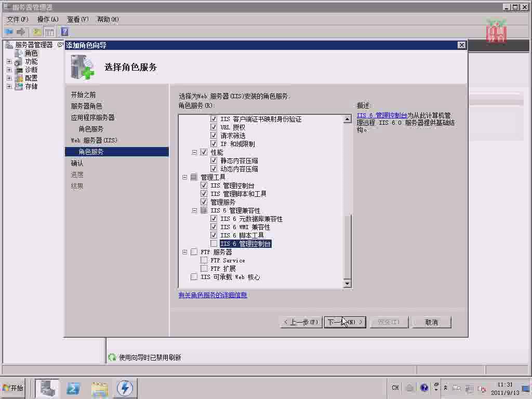Go to 开始之前 wizard step
This screenshot has width=532, height=399.
pos(83,95)
